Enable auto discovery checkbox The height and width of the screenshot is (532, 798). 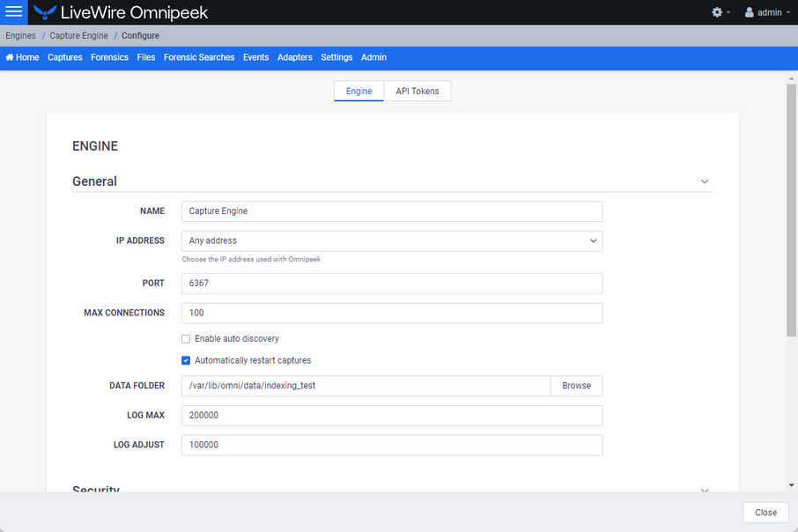(186, 339)
